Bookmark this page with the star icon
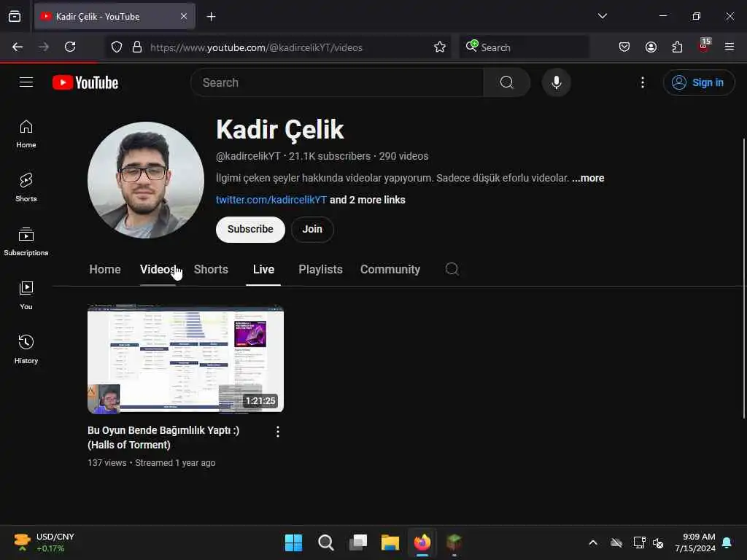The width and height of the screenshot is (747, 560). point(440,47)
